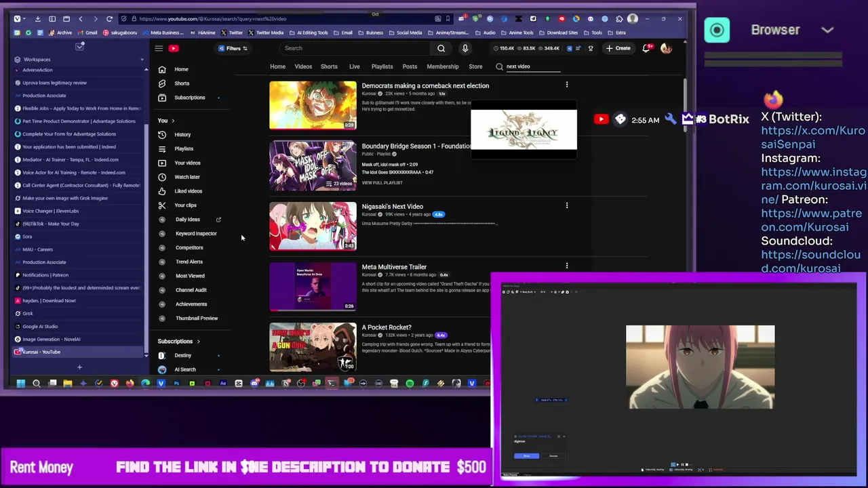
Task: Open the channel avatar account menu
Action: 666,48
